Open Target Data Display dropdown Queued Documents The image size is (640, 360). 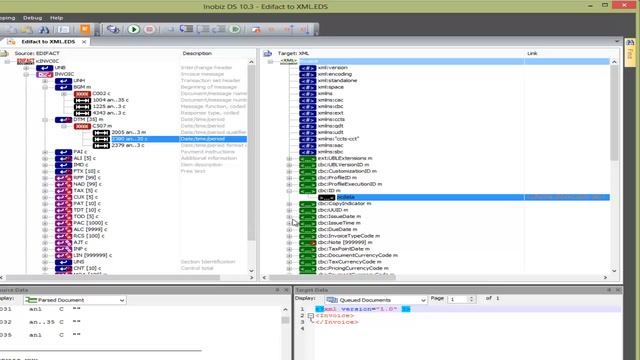[376, 300]
